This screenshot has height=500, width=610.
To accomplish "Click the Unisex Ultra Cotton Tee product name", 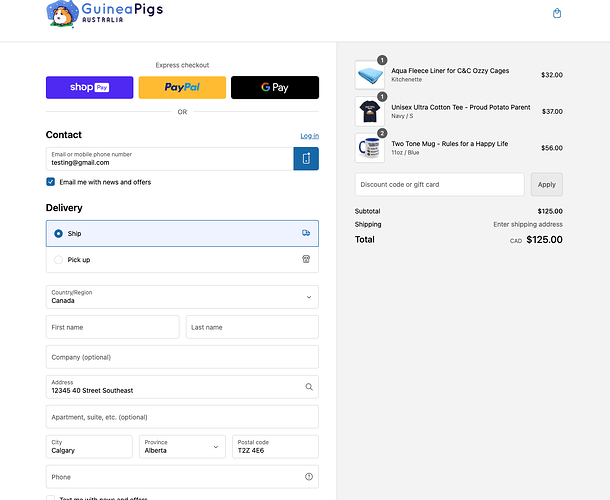I will click(461, 107).
